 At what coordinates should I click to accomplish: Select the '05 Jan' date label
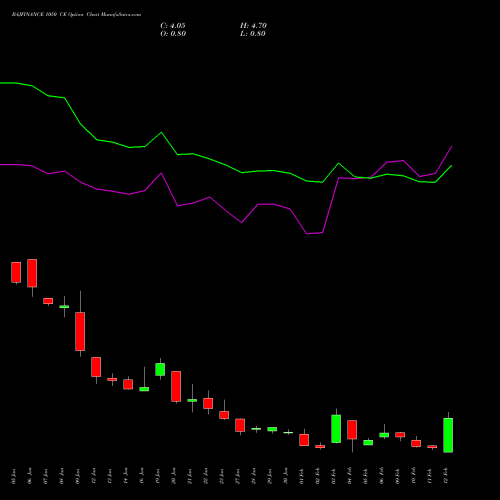pos(14,476)
